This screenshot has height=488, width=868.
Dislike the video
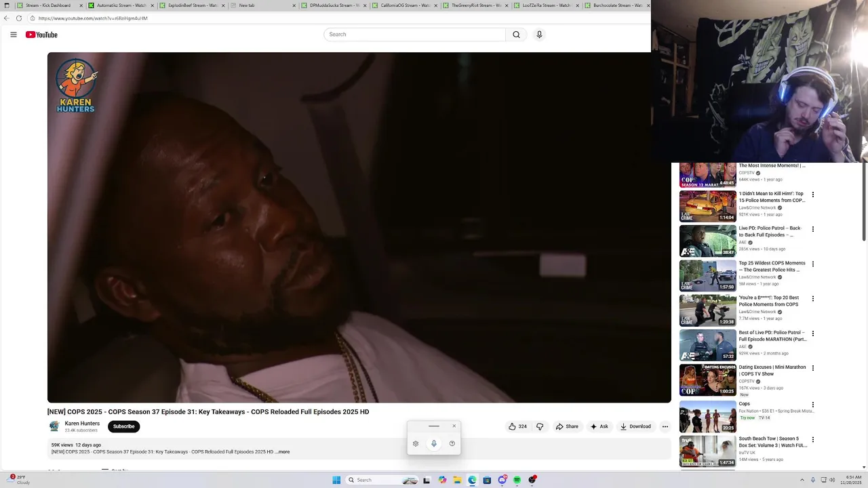click(x=540, y=426)
